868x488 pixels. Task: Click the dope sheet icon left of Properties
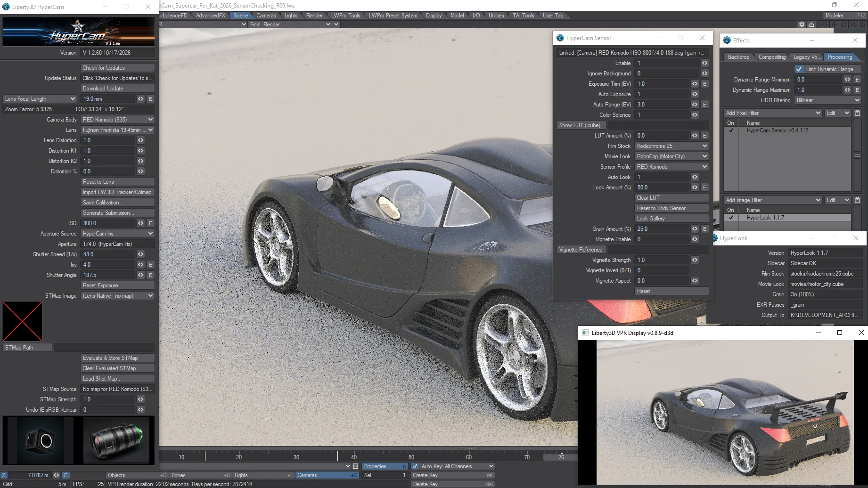coord(356,466)
